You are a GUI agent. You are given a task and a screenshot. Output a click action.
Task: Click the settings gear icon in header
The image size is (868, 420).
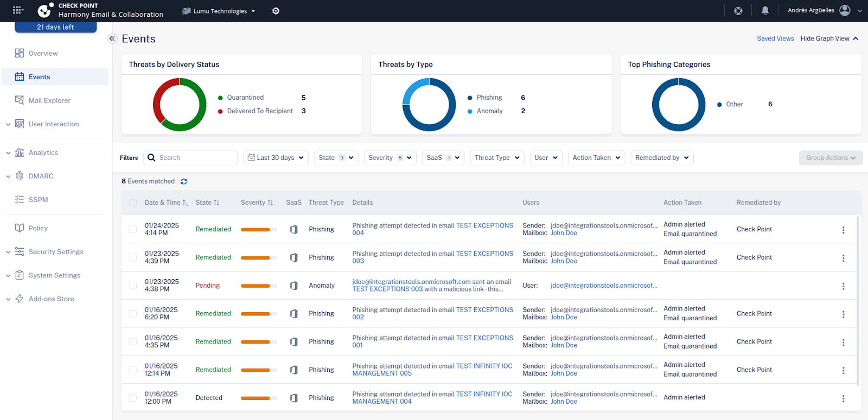tap(276, 11)
